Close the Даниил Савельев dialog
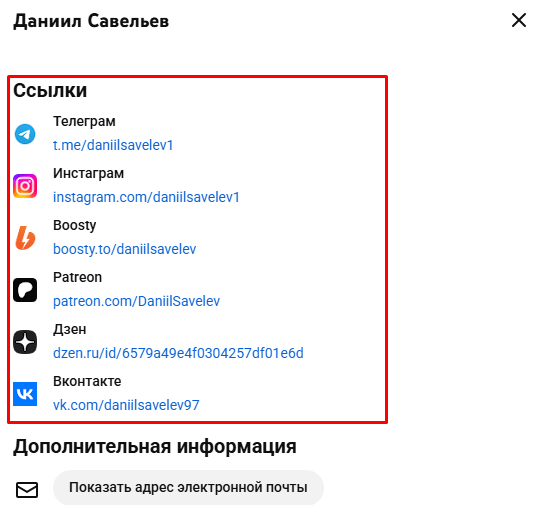 pos(519,20)
